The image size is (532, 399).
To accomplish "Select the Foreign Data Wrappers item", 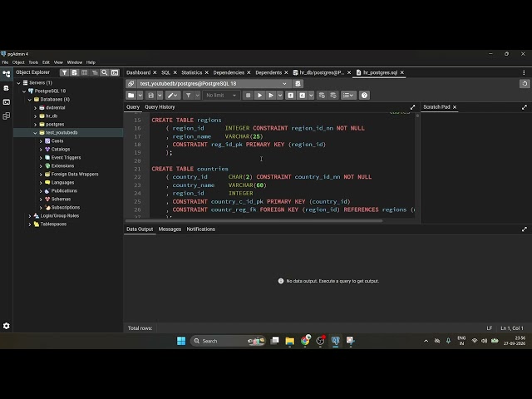I will 75,174.
